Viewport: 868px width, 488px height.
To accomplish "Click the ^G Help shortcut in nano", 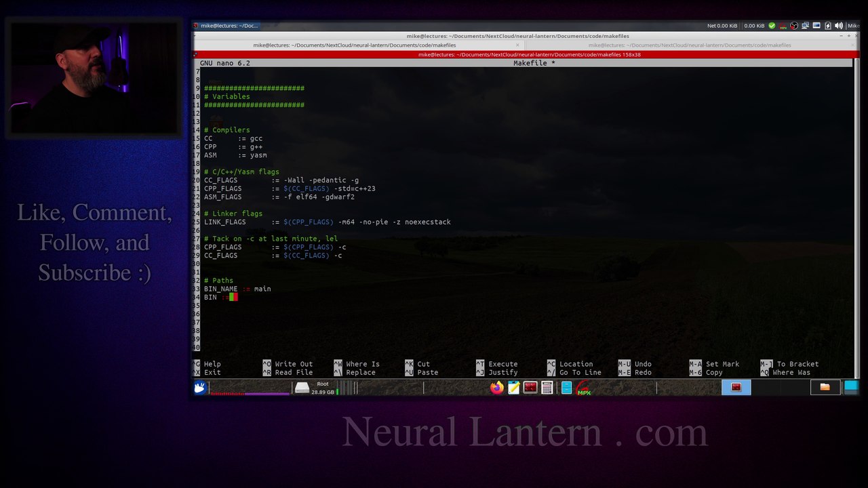I will (x=208, y=364).
